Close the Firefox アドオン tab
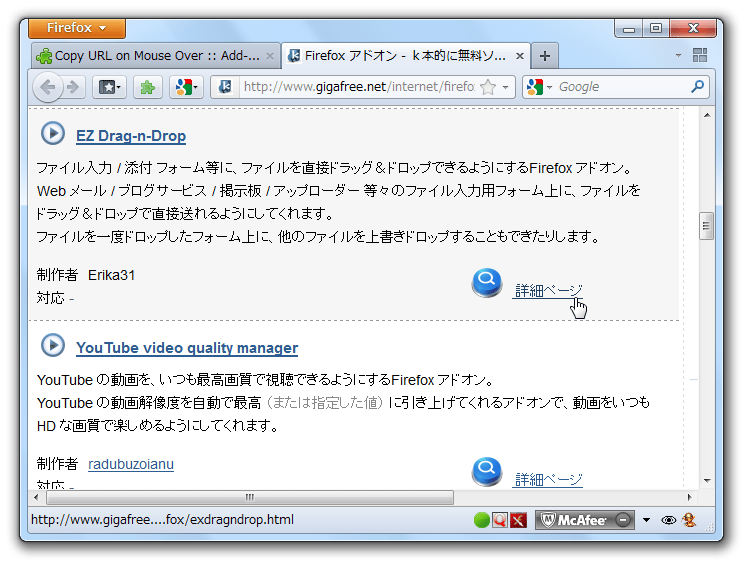 [520, 56]
